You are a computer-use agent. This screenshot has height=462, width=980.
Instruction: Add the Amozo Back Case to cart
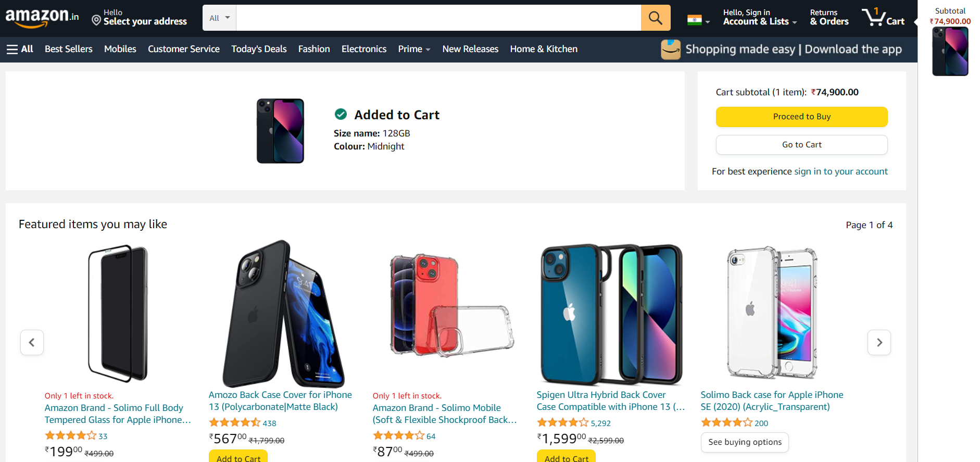(x=238, y=457)
